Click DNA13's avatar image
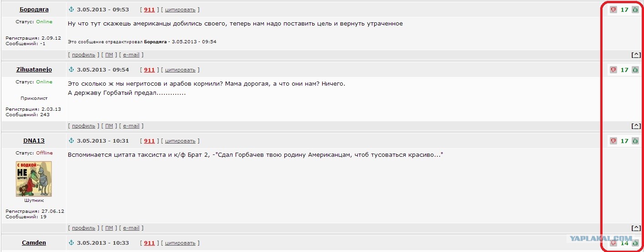This screenshot has height=252, width=644. pos(34,179)
